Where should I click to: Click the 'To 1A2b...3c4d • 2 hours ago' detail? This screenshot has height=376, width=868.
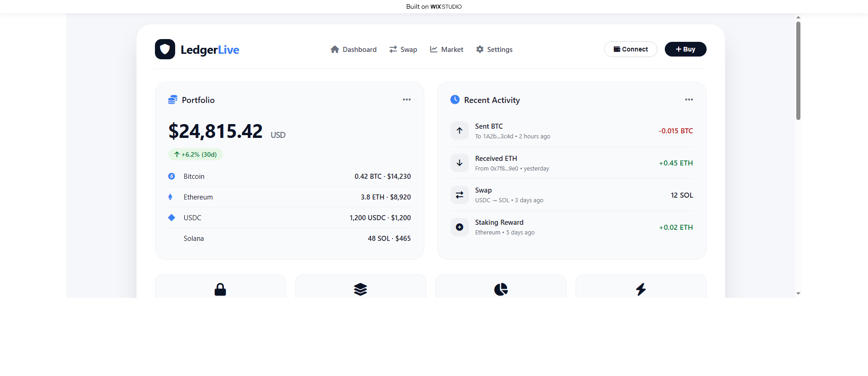[513, 137]
